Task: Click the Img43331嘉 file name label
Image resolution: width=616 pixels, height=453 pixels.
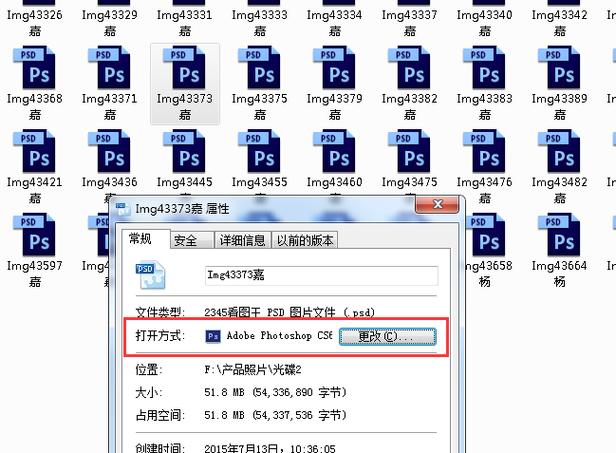Action: click(185, 22)
